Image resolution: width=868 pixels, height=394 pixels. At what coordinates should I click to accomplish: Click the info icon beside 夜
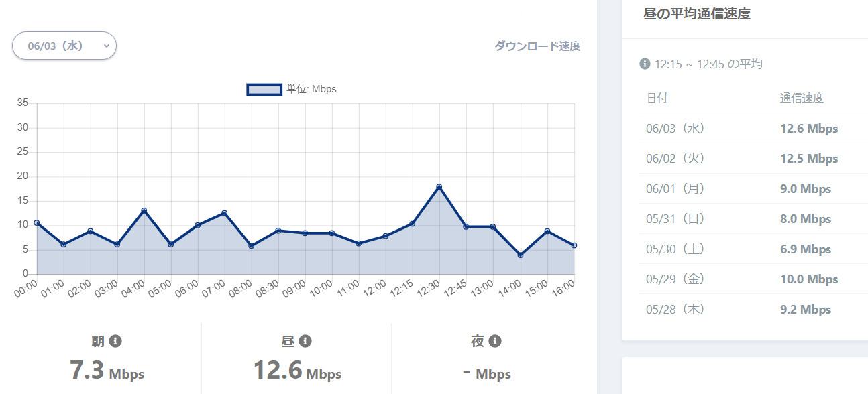(x=495, y=342)
